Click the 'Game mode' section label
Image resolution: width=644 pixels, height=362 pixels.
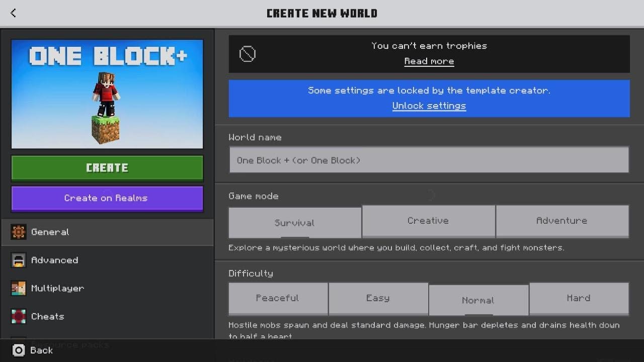tap(254, 196)
